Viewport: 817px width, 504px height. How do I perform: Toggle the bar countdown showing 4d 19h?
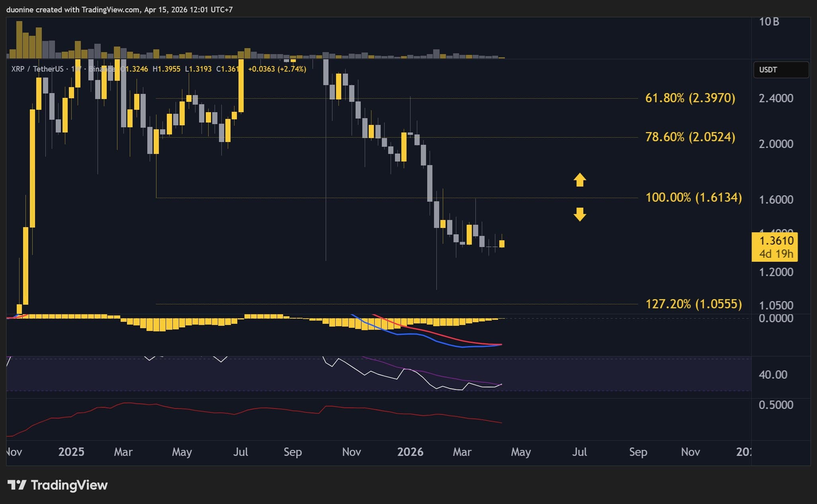pos(774,253)
